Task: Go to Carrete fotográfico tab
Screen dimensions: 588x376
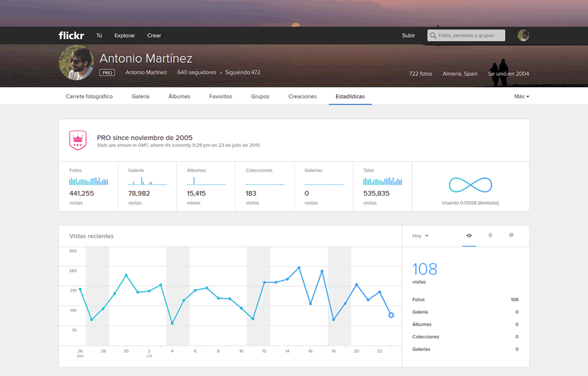Action: coord(89,96)
